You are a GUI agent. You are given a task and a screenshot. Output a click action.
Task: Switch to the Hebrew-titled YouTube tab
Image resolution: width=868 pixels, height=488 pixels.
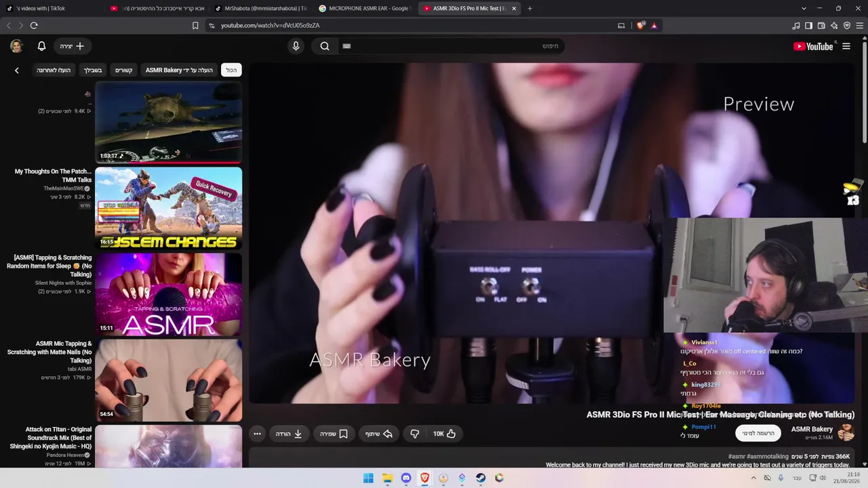(157, 8)
